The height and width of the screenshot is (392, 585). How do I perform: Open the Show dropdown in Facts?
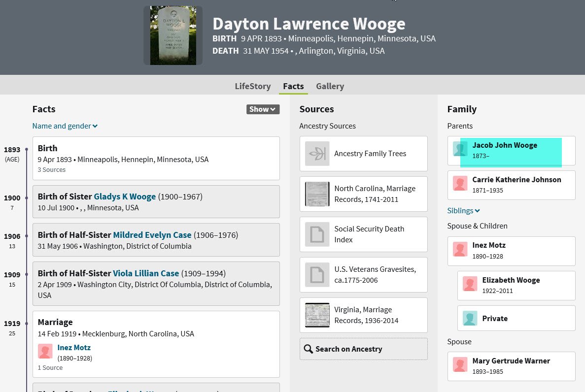coord(263,109)
